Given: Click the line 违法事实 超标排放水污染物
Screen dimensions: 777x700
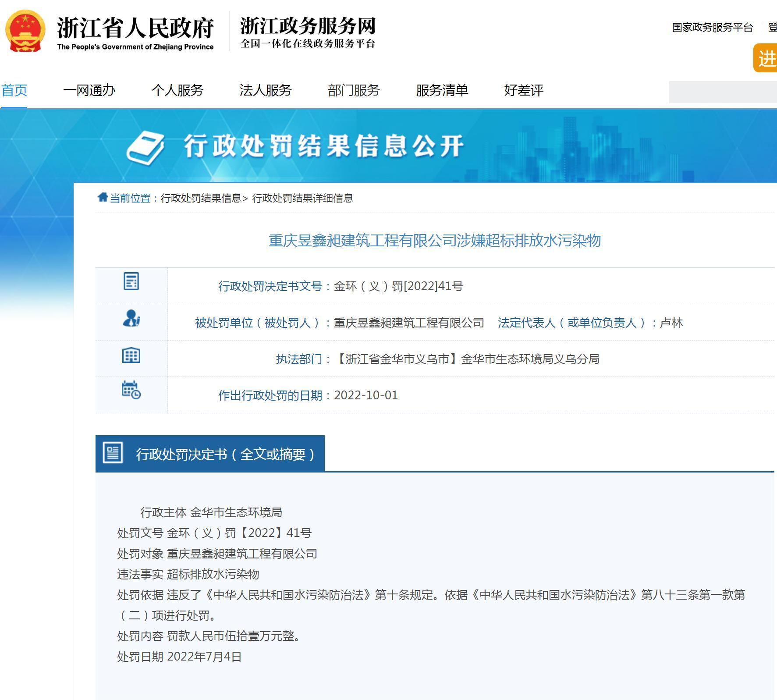Looking at the screenshot, I should tap(188, 574).
